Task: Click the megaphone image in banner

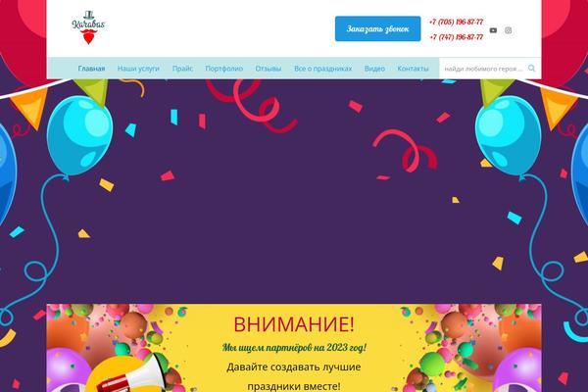Action: click(131, 375)
